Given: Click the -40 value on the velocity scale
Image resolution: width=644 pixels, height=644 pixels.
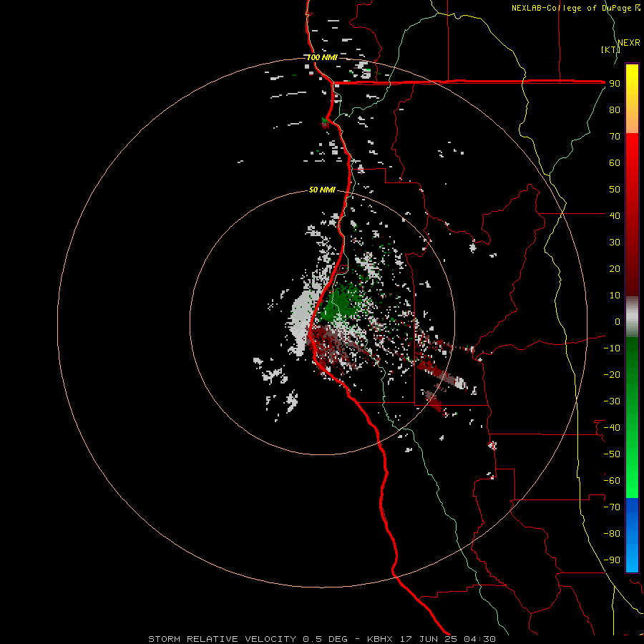Looking at the screenshot, I should tap(612, 428).
